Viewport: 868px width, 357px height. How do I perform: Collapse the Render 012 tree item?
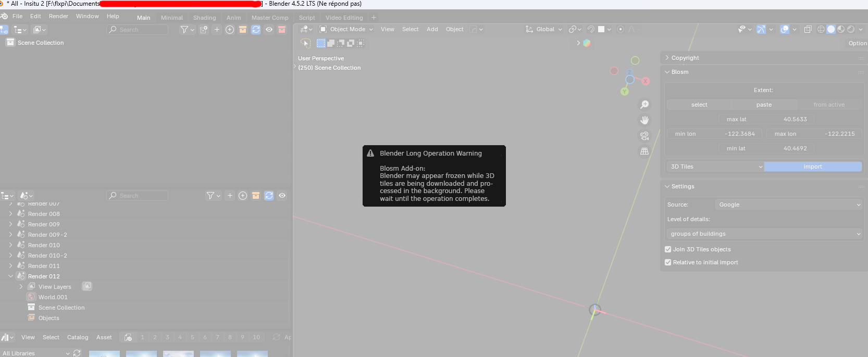[10, 276]
